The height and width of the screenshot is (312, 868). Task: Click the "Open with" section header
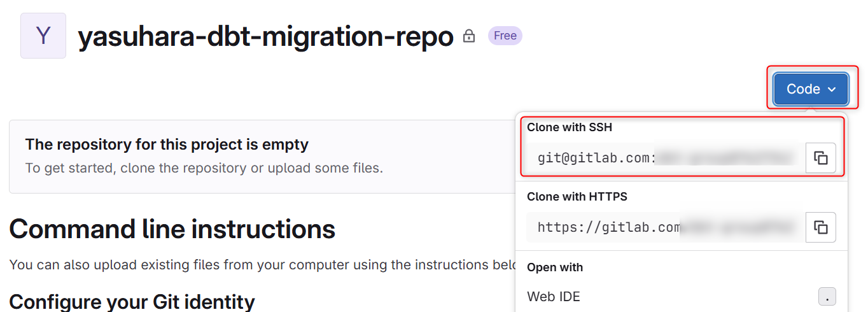point(555,267)
